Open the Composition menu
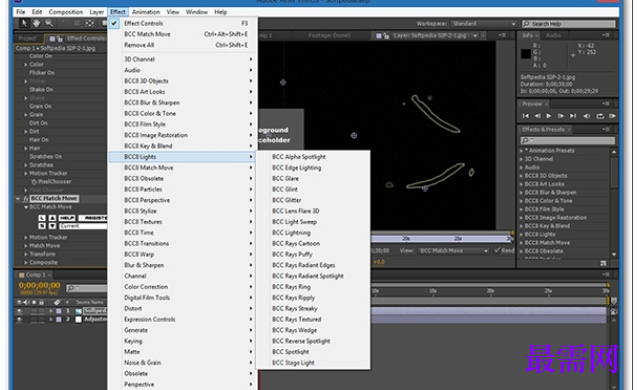This screenshot has width=637, height=390. coord(66,12)
